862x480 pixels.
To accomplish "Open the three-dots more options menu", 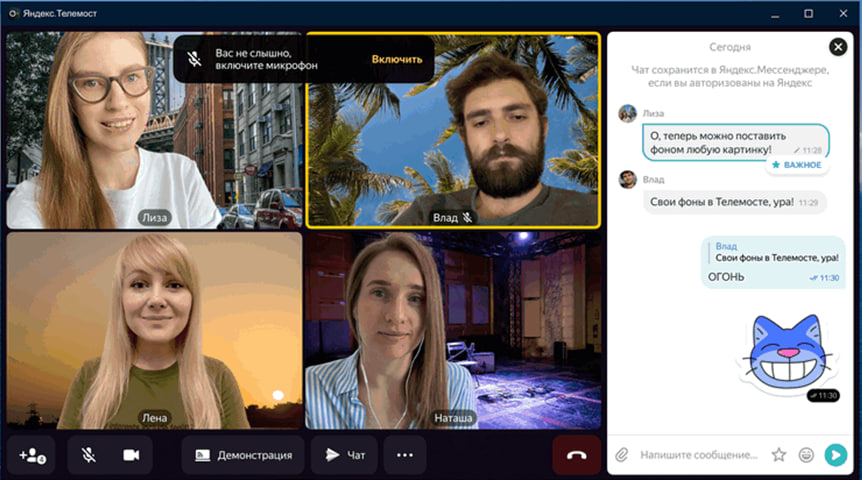I will click(x=404, y=455).
